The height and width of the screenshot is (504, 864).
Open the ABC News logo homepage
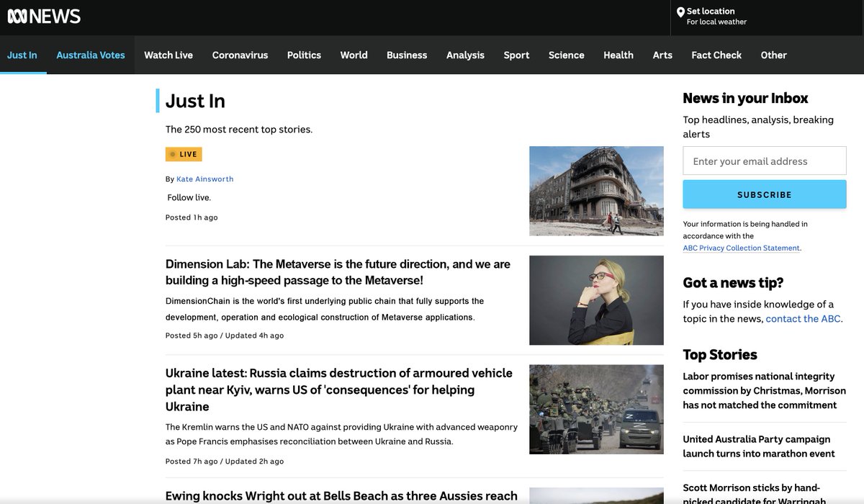tap(44, 17)
